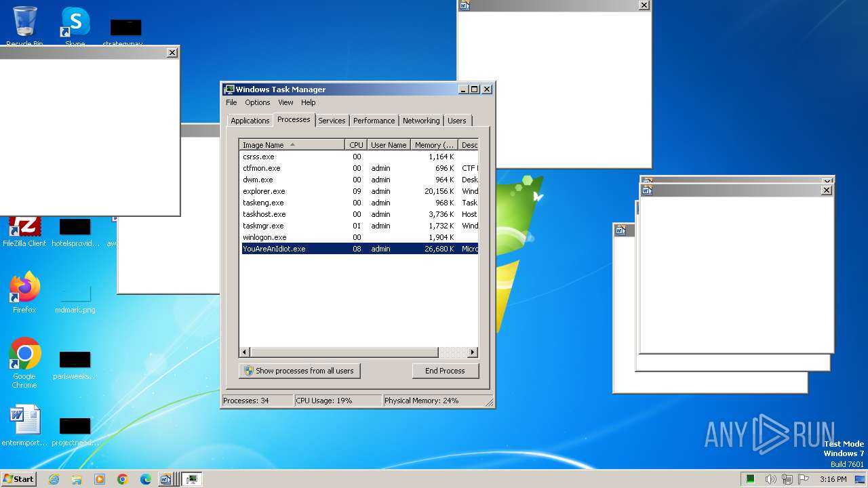Image resolution: width=868 pixels, height=488 pixels.
Task: Switch to Task Manager taskbar item
Action: point(191,479)
